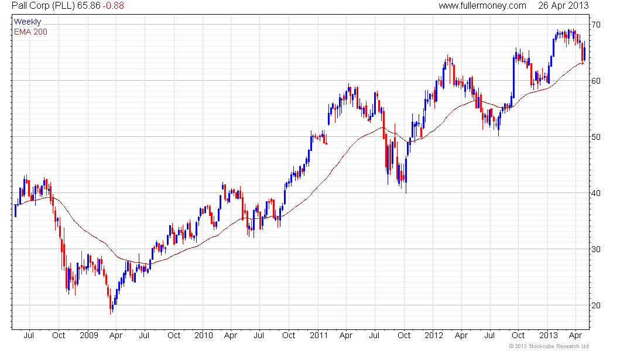Click the 2009 year label on time axis

[89, 335]
